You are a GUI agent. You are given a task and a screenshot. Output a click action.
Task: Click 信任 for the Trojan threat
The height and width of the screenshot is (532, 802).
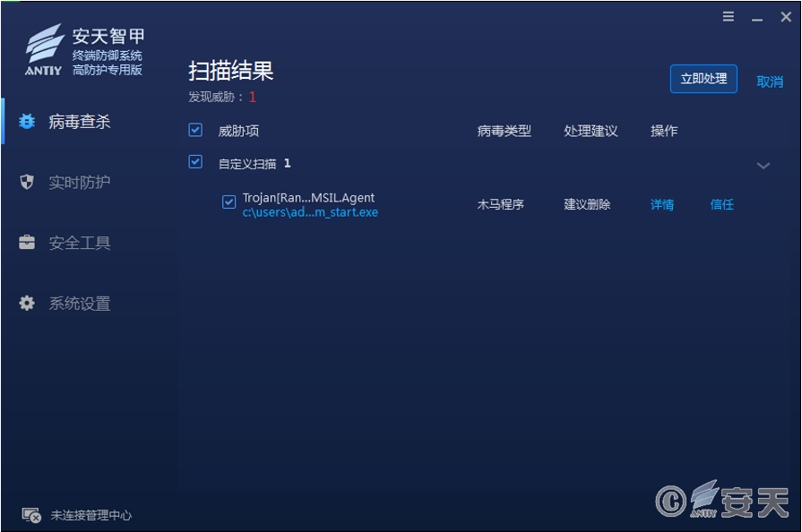[x=721, y=204]
